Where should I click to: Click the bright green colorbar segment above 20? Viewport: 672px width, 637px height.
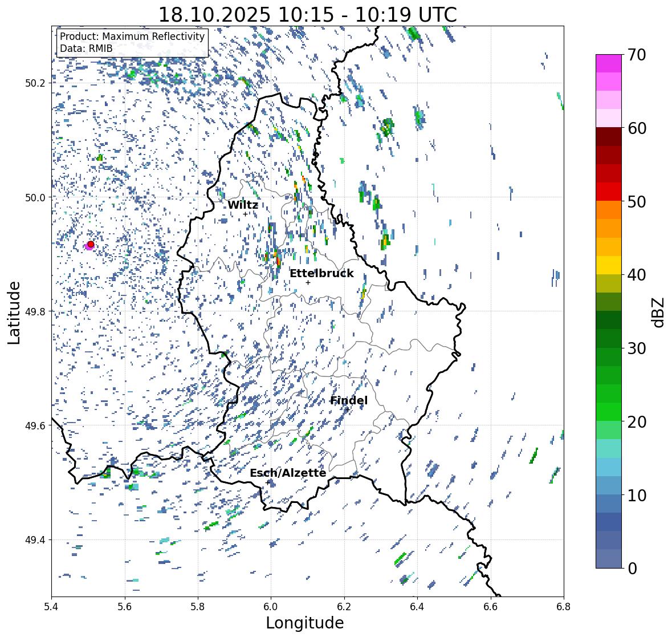click(x=609, y=412)
